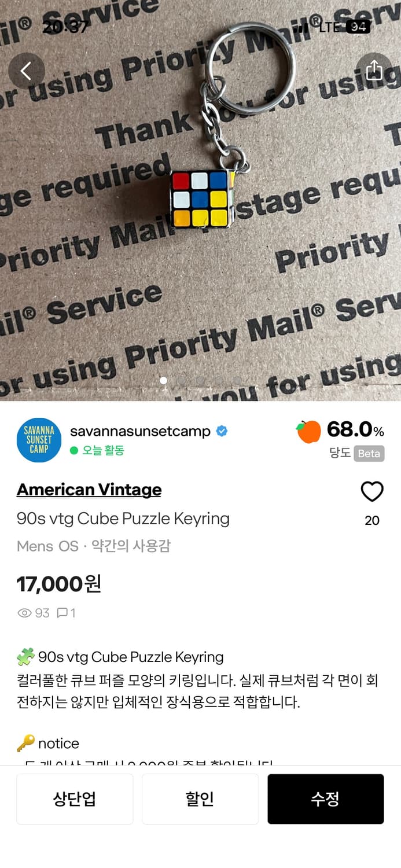Tap the heart like icon
The image size is (401, 868).
point(372,492)
